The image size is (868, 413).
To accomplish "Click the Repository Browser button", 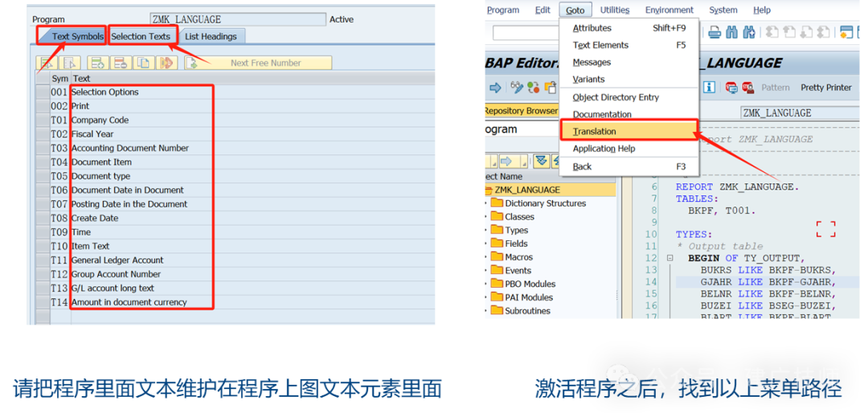I will 522,111.
